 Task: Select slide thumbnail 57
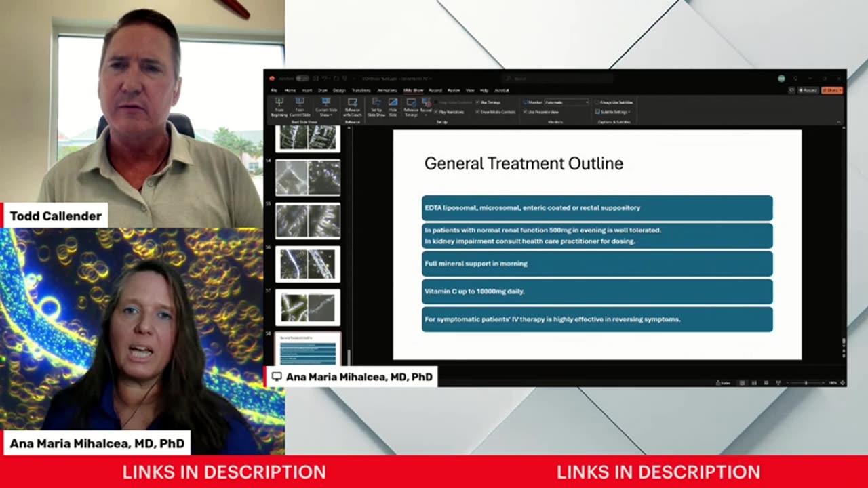click(x=308, y=308)
